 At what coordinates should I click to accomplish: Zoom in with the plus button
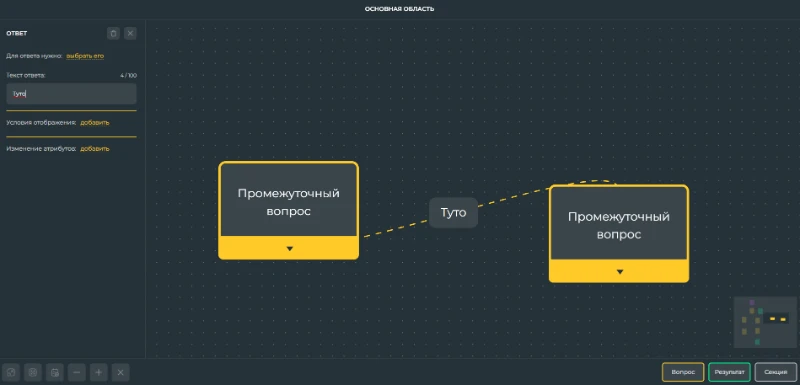tap(98, 373)
